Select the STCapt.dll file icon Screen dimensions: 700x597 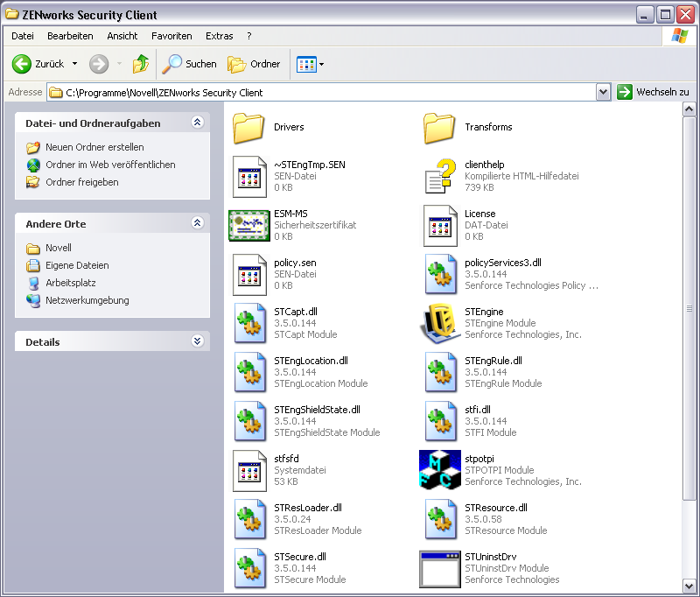pyautogui.click(x=249, y=323)
